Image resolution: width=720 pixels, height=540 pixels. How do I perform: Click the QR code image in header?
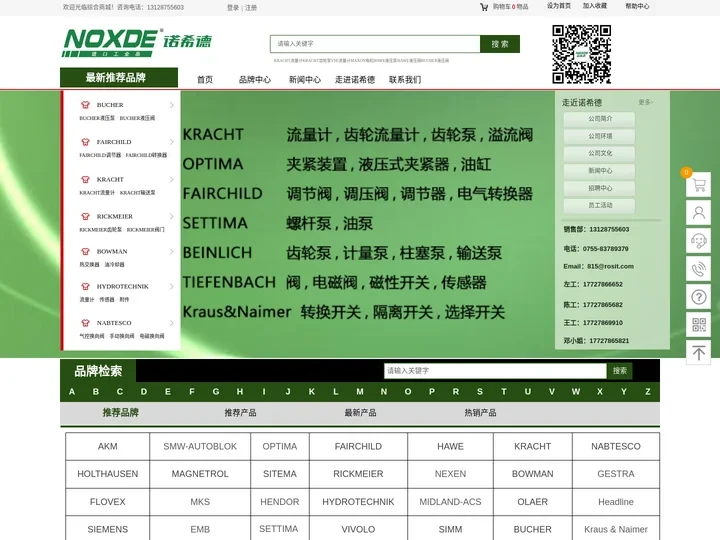tap(581, 54)
